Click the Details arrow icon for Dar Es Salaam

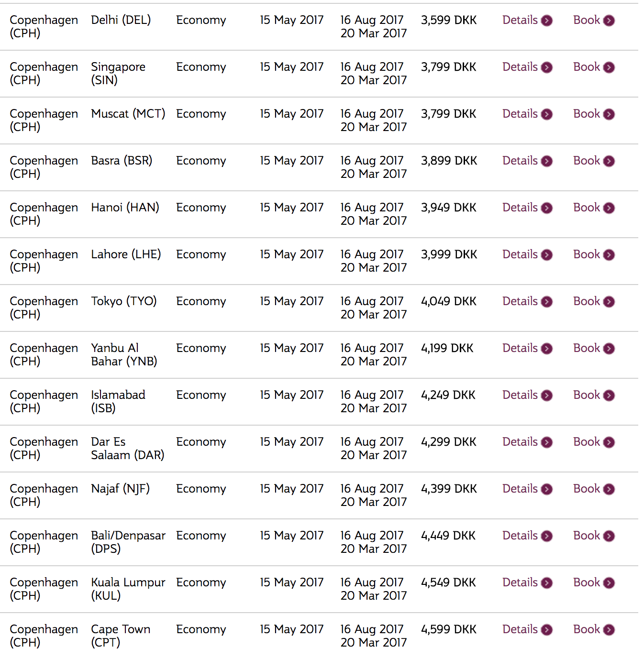pos(546,442)
